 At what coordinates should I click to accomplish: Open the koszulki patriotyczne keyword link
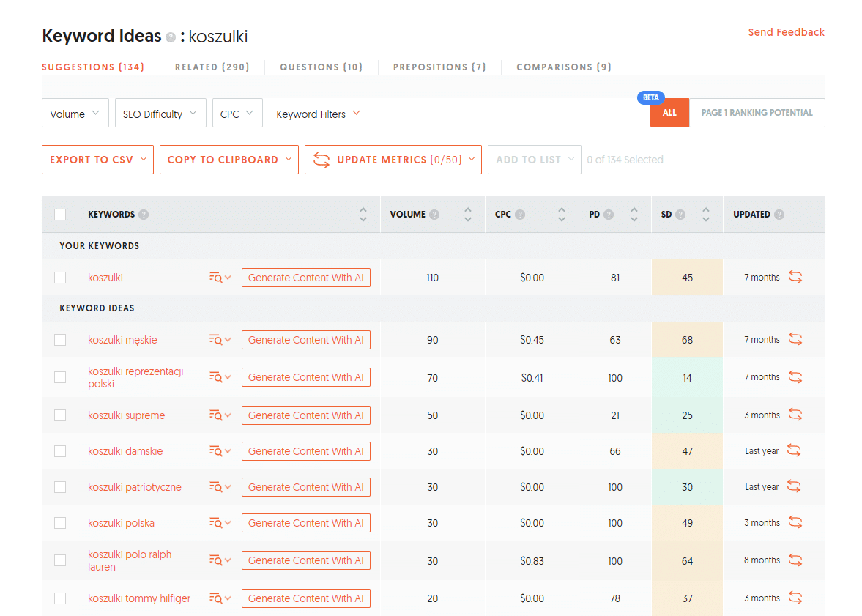coord(135,487)
